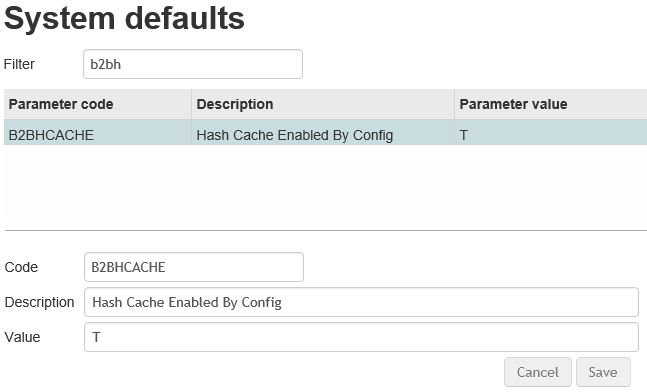
Task: Click the Filter input containing b2bh
Action: tap(193, 64)
